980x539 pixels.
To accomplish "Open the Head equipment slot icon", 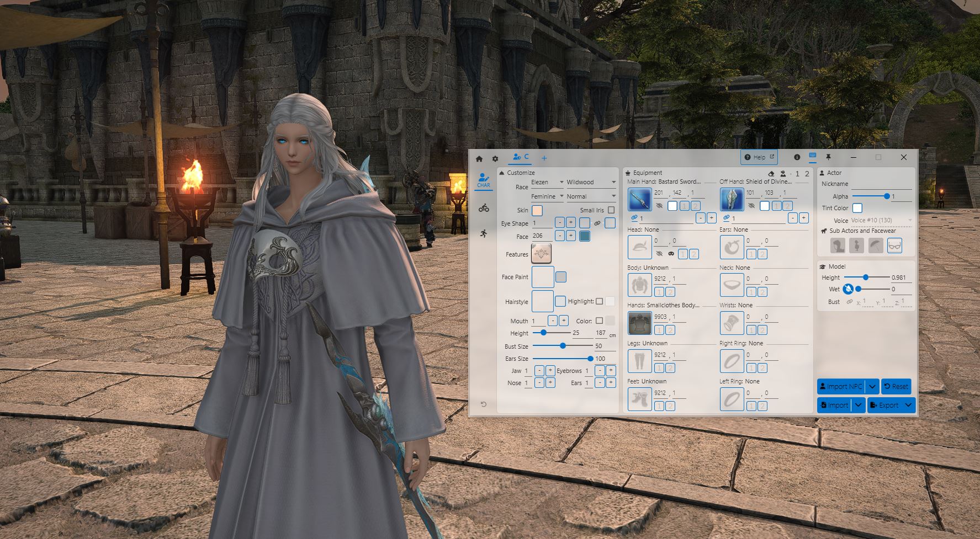I will pos(640,247).
